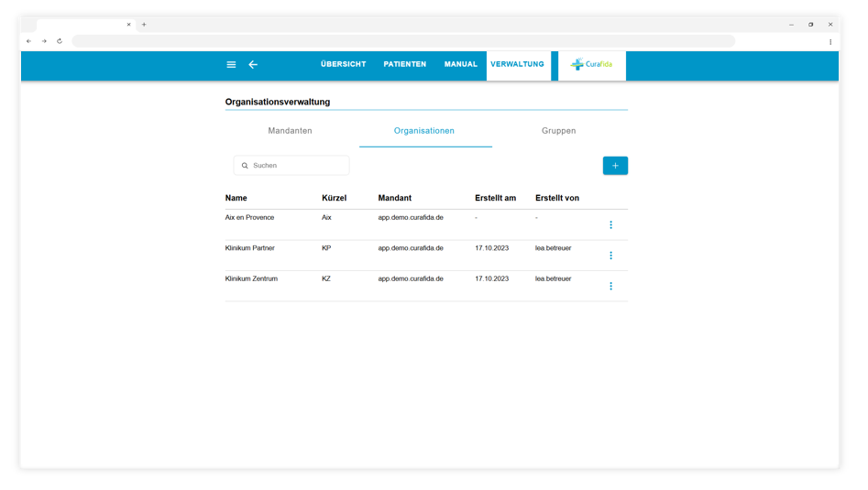Image resolution: width=868 pixels, height=490 pixels.
Task: Open options menu for Aix en Provence
Action: click(610, 225)
